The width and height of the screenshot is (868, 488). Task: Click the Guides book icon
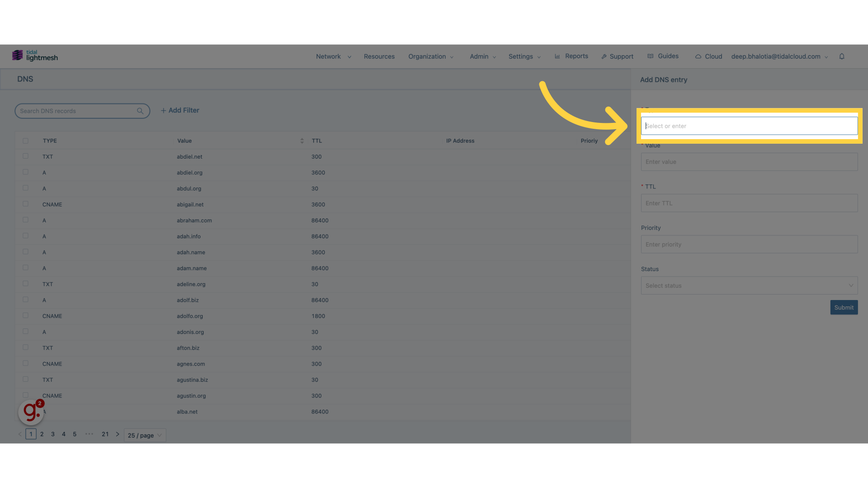651,56
